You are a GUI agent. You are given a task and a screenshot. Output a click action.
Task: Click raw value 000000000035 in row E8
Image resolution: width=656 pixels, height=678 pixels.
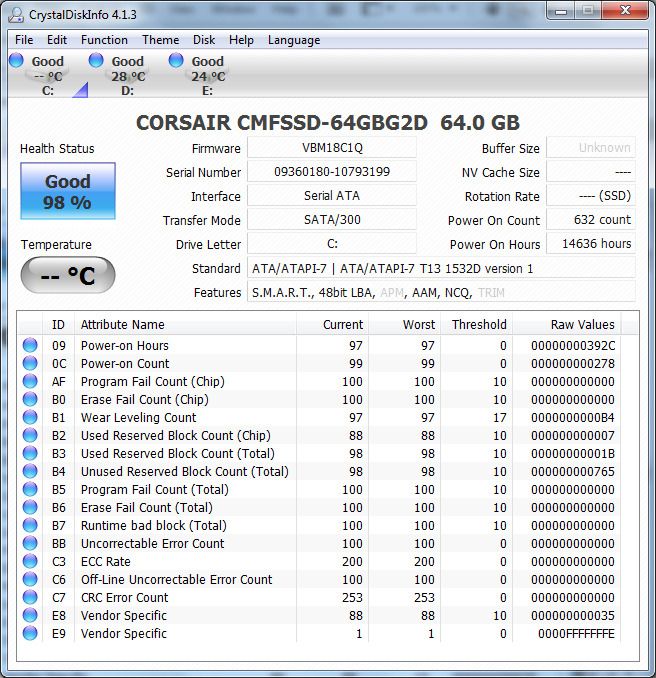pyautogui.click(x=573, y=615)
